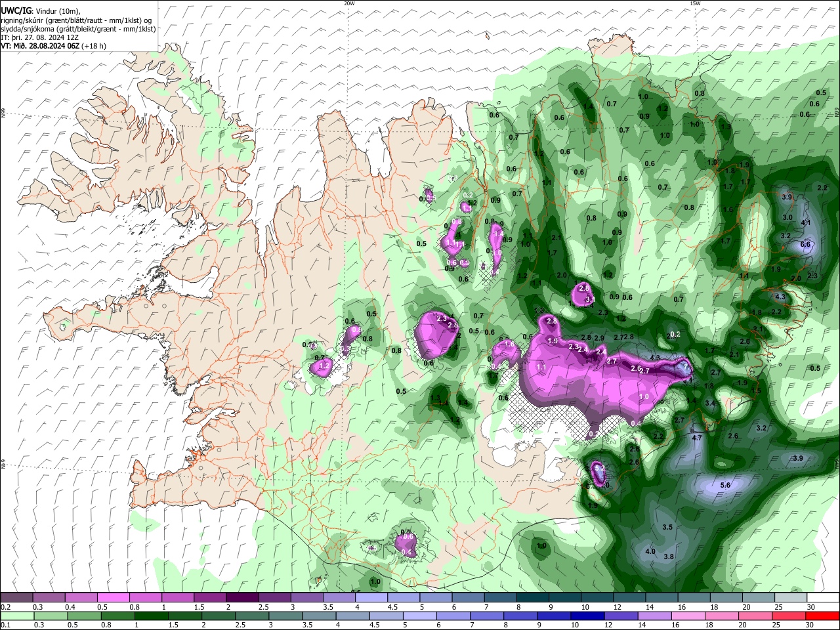Click the 'slydda/snjókoma' legend description line
Screen dimensions: 840x630
(78, 29)
